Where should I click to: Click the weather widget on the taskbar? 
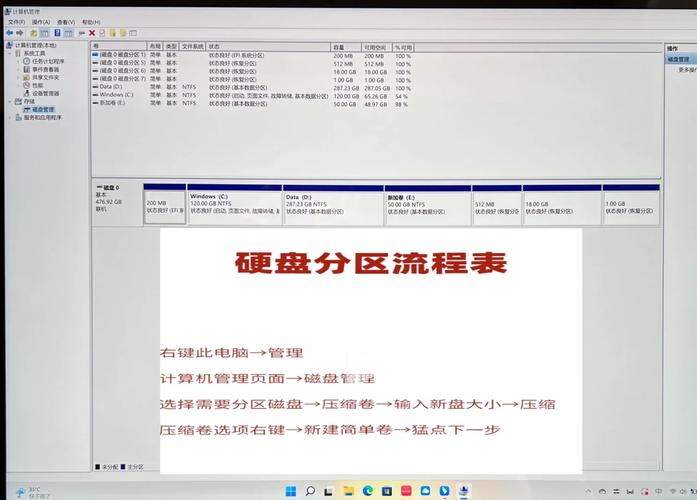tap(33, 492)
